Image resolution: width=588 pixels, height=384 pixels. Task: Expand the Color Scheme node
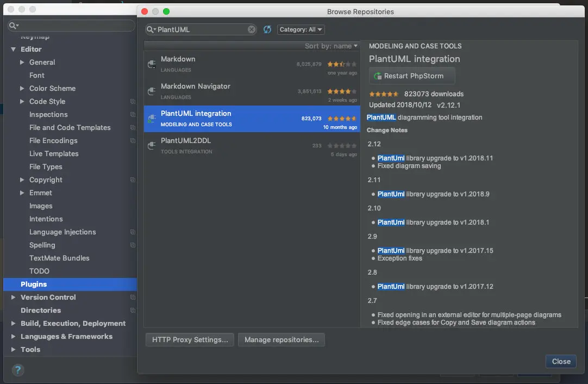pos(22,88)
